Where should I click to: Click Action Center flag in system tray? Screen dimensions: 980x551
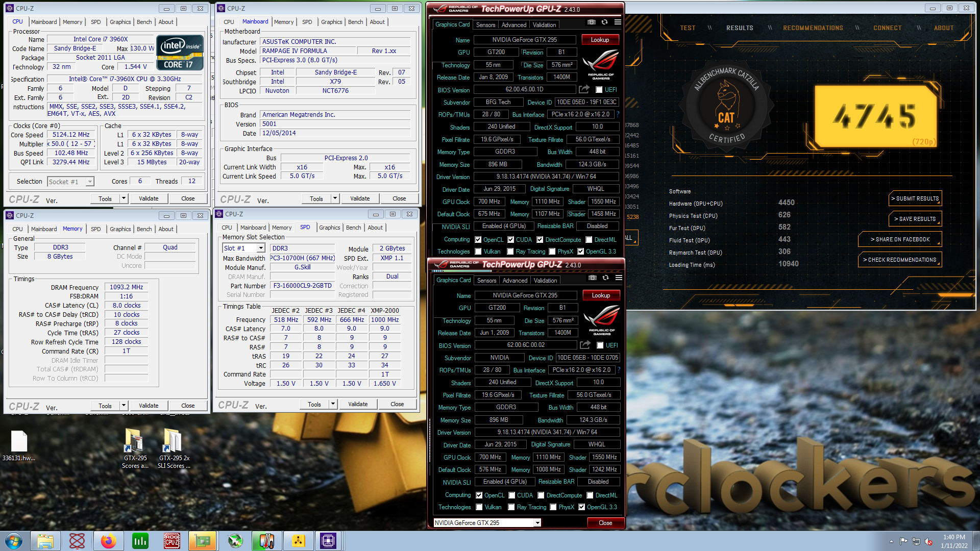coord(904,541)
